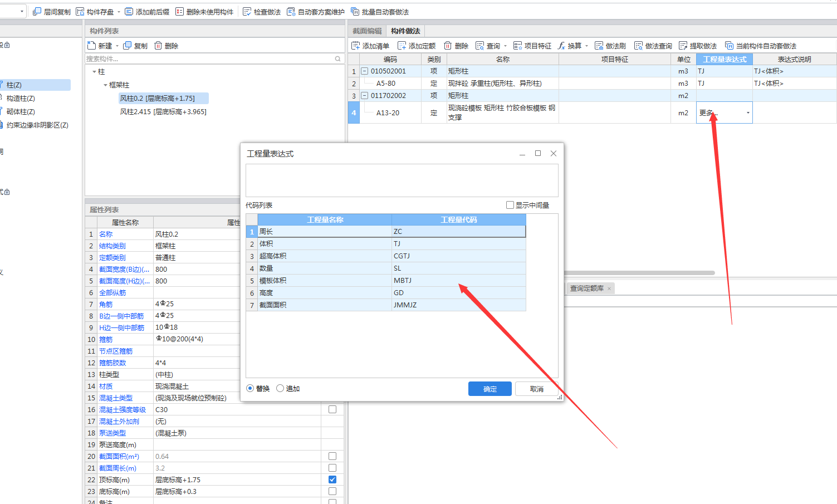Screen dimensions: 837x504
Task: Check the 显示中间量 checkbox
Action: pos(510,205)
